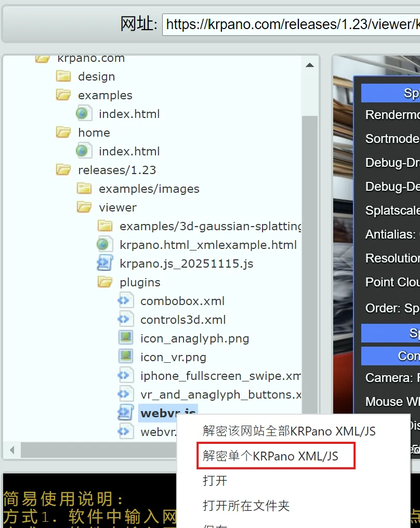Image resolution: width=420 pixels, height=528 pixels.
Task: Click Debug-De setting in viewer panel
Action: coord(392,187)
